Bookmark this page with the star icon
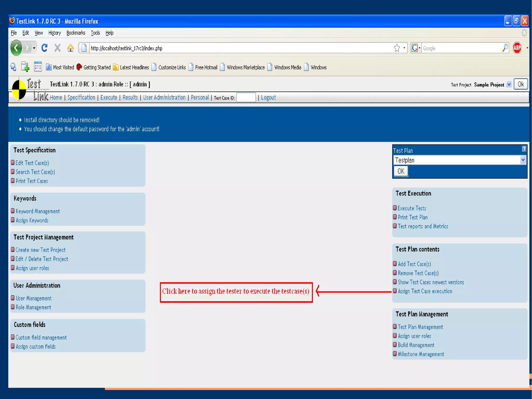Screen dimensions: 532x399 397,48
